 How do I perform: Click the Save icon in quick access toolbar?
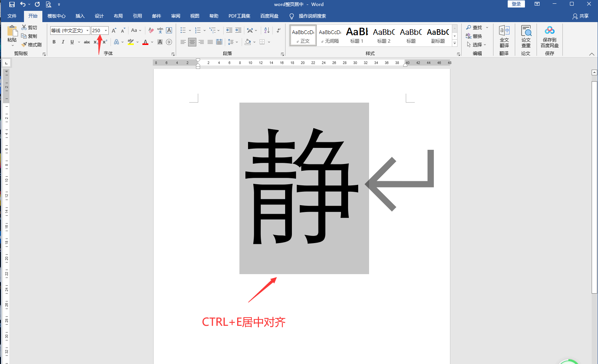tap(12, 4)
